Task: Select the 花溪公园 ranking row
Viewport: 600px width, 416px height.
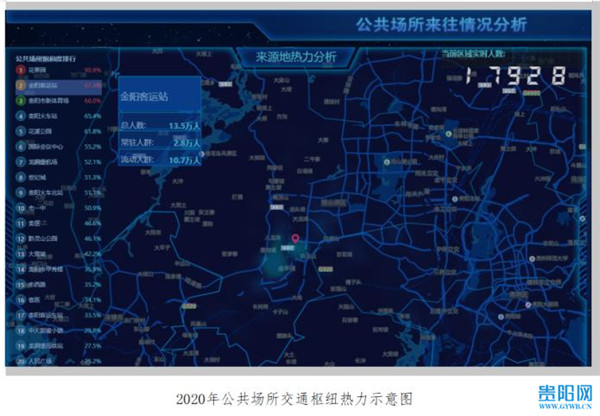Action: (59, 131)
